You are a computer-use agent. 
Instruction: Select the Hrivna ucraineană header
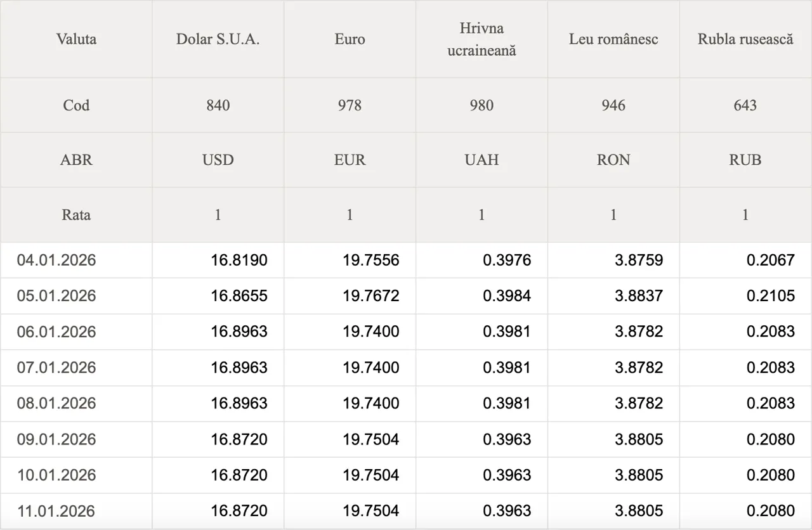point(481,39)
